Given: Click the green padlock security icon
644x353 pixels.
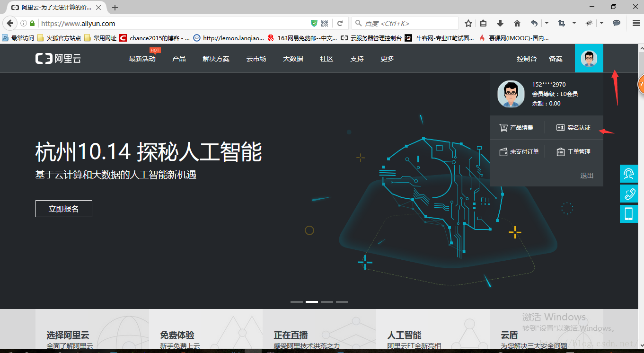Looking at the screenshot, I should (32, 23).
